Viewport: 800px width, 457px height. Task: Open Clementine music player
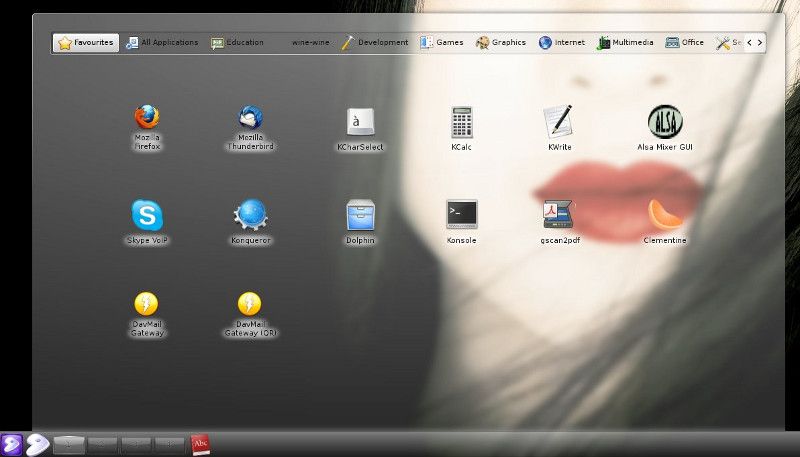[665, 222]
